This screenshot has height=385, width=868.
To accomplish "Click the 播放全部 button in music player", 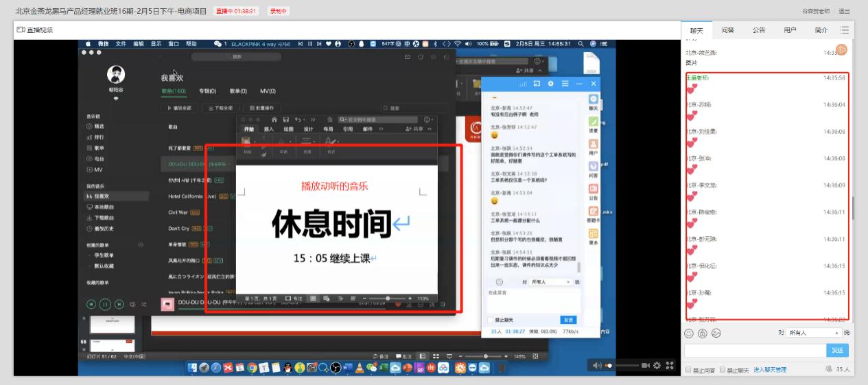I will pos(180,108).
